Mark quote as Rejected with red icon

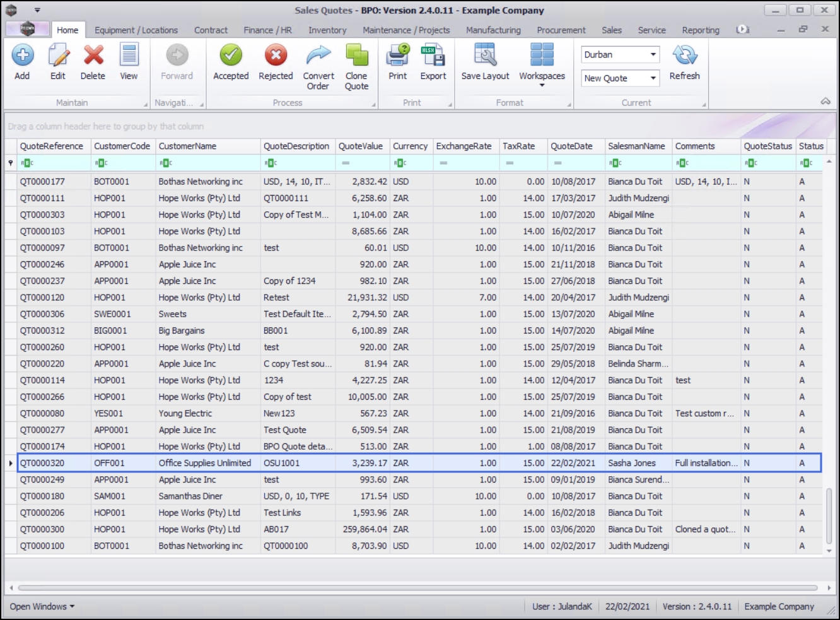coord(276,56)
